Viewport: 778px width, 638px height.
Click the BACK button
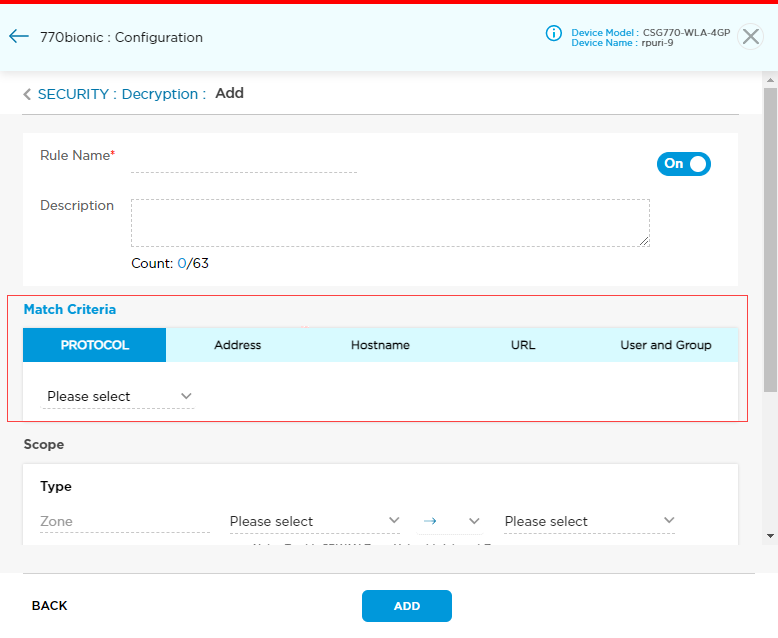[x=50, y=606]
